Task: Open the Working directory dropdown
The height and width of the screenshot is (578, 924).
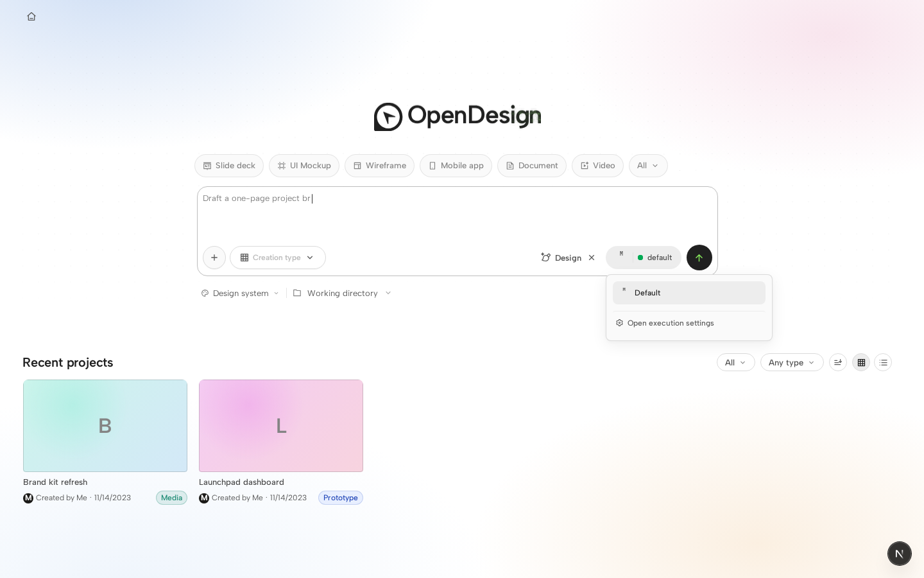Action: click(342, 293)
